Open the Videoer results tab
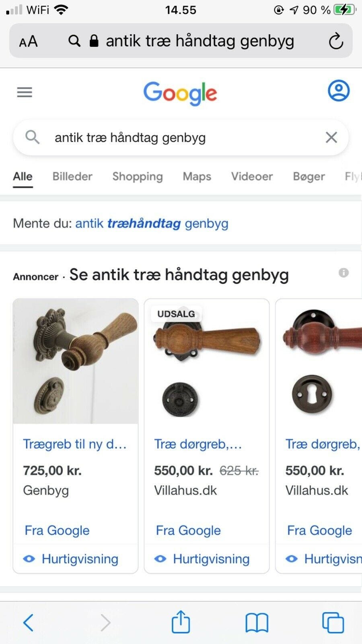 pyautogui.click(x=252, y=176)
